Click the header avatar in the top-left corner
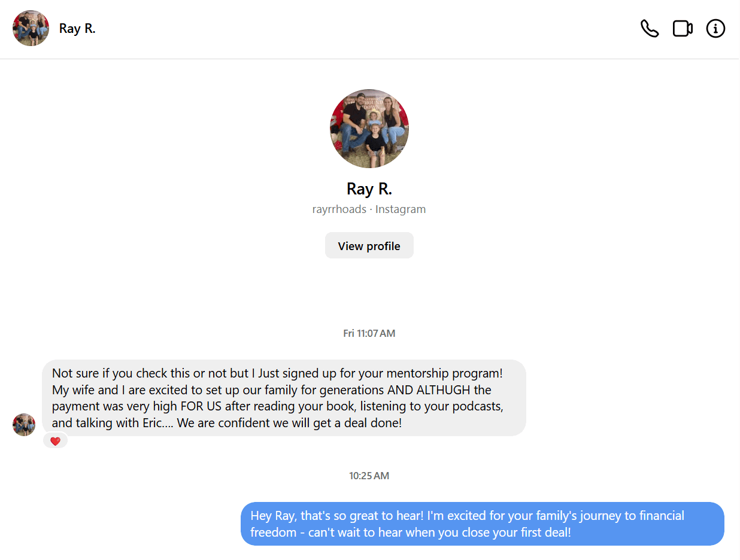This screenshot has height=560, width=740. pos(31,28)
